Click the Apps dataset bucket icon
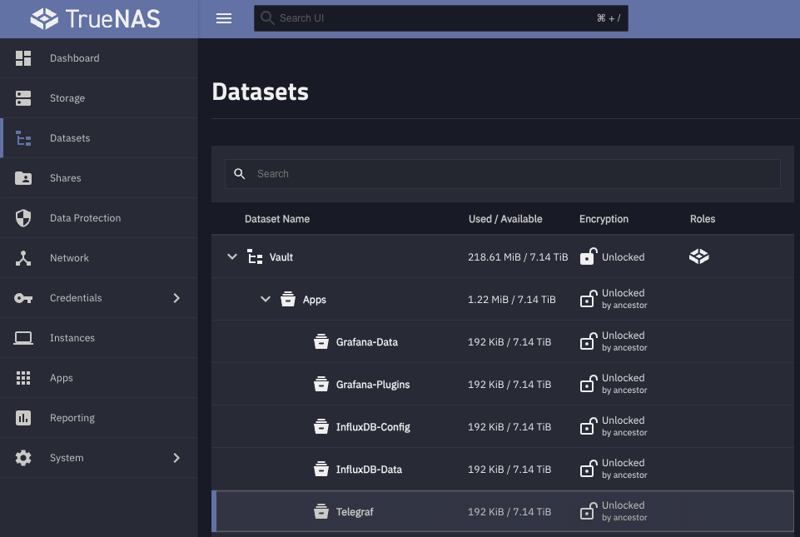 tap(288, 299)
